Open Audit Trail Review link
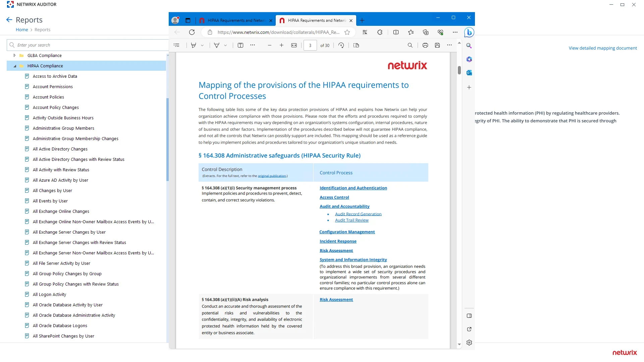This screenshot has width=644, height=362. (352, 220)
